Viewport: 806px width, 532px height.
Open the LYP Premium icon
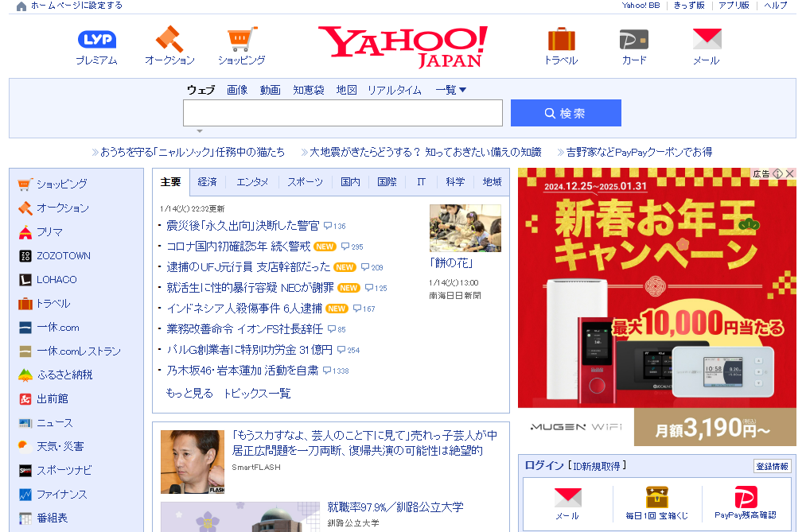click(x=96, y=40)
